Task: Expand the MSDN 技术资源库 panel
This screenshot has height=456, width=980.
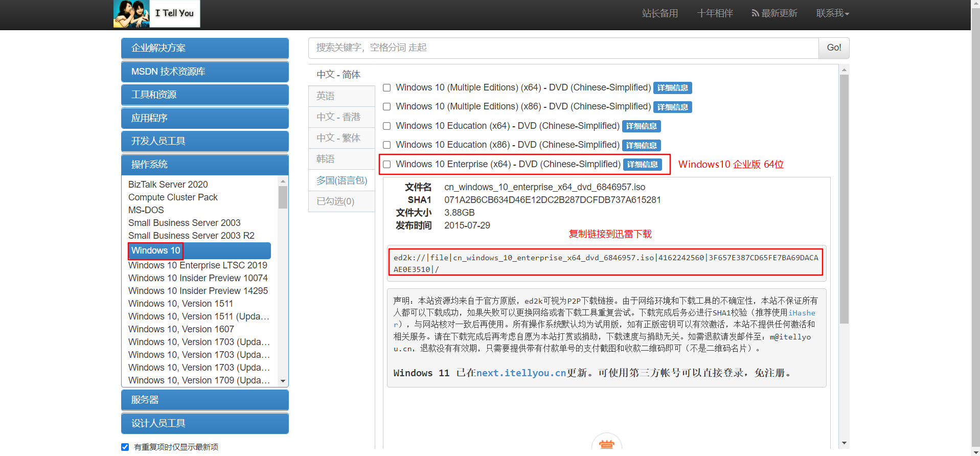Action: coord(205,72)
